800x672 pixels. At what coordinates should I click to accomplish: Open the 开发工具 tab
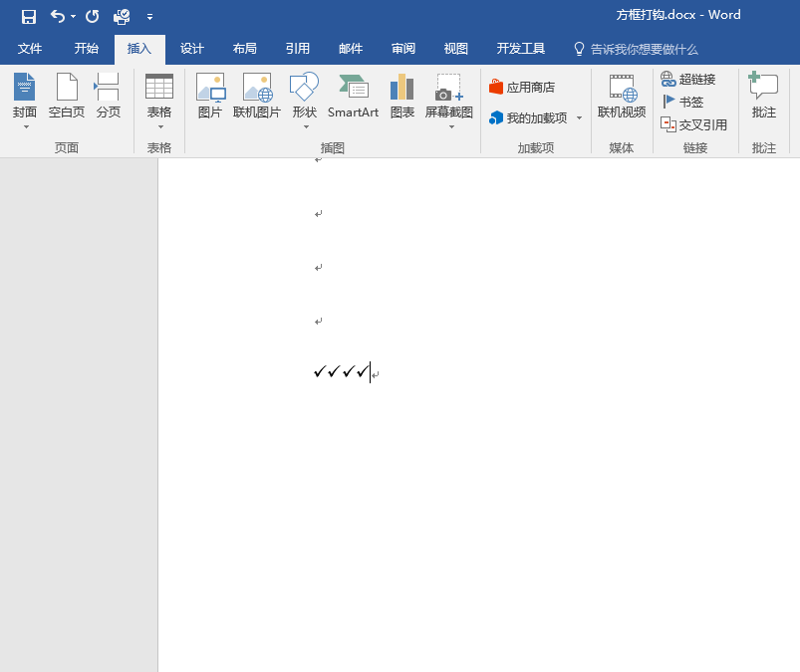point(521,49)
